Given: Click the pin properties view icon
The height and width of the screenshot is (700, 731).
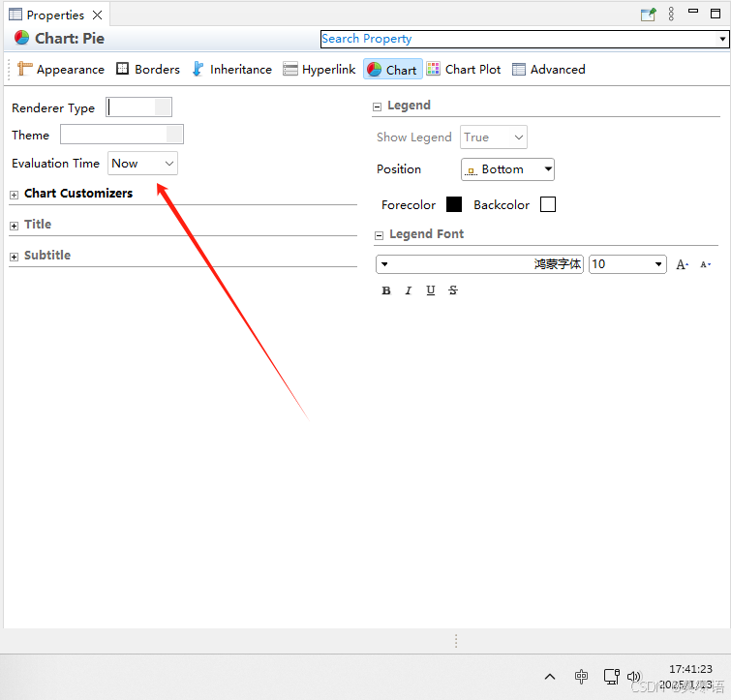Looking at the screenshot, I should [649, 15].
